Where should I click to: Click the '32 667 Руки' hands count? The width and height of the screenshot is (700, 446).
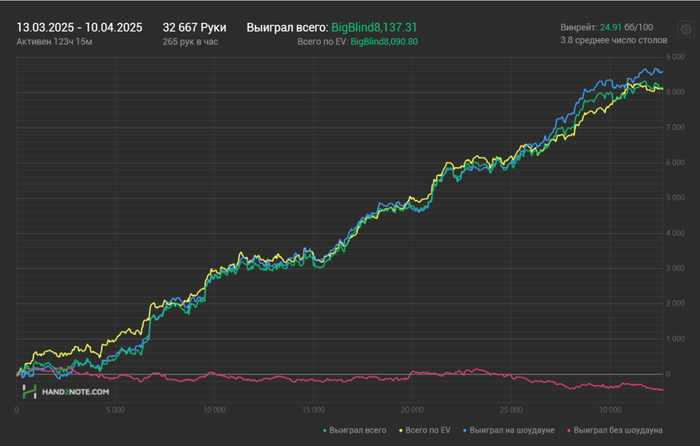pyautogui.click(x=195, y=28)
